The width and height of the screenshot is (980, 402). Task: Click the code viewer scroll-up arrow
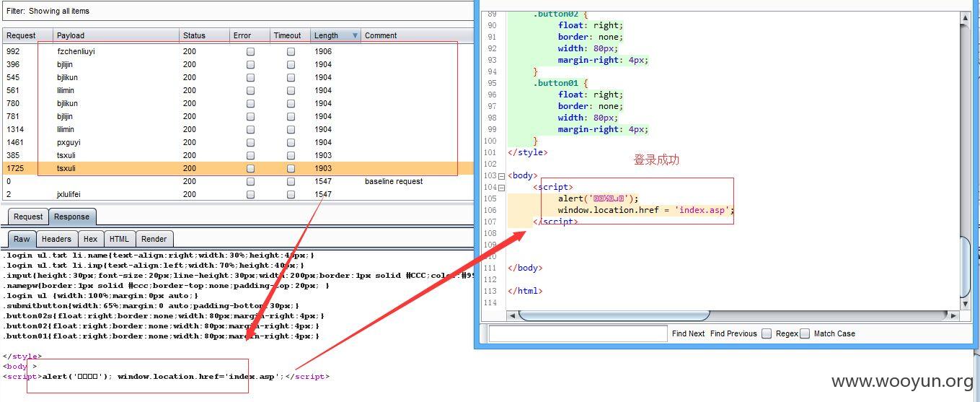coord(966,17)
